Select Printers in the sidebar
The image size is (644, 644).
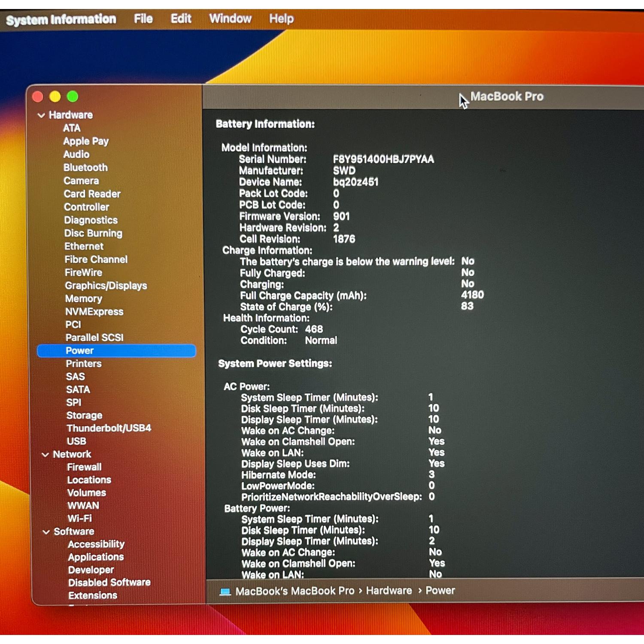pyautogui.click(x=84, y=364)
